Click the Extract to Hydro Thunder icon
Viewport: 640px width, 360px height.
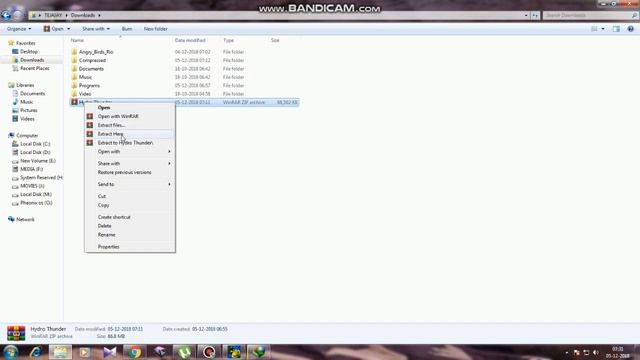[x=90, y=143]
